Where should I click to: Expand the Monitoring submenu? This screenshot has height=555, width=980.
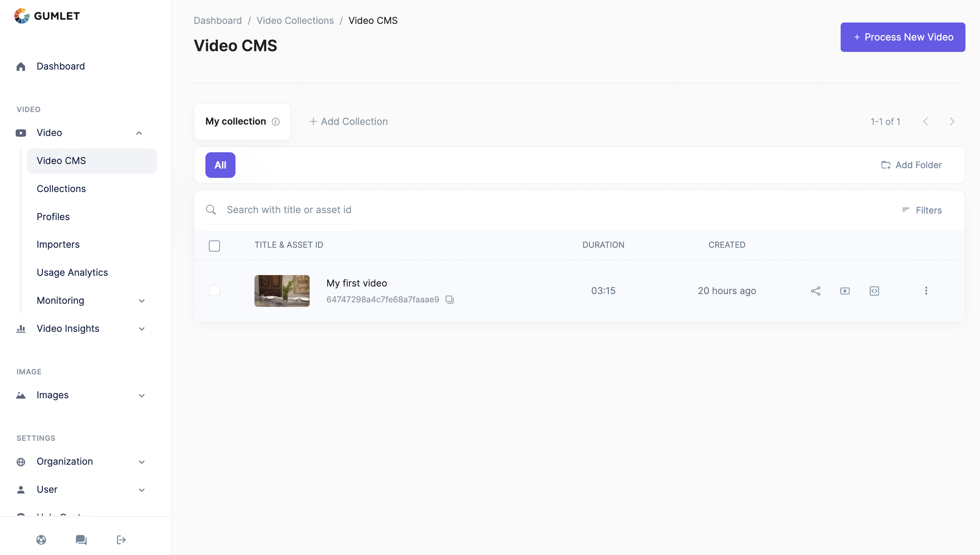[142, 301]
